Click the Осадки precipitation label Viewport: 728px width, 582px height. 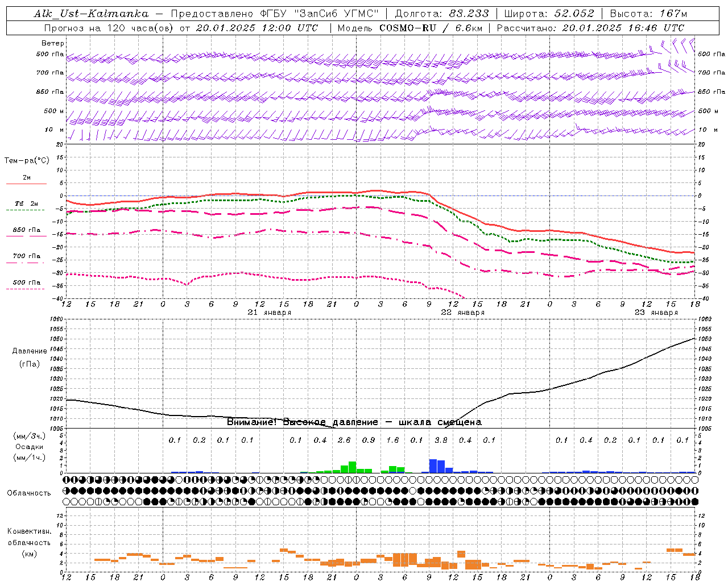pyautogui.click(x=30, y=447)
